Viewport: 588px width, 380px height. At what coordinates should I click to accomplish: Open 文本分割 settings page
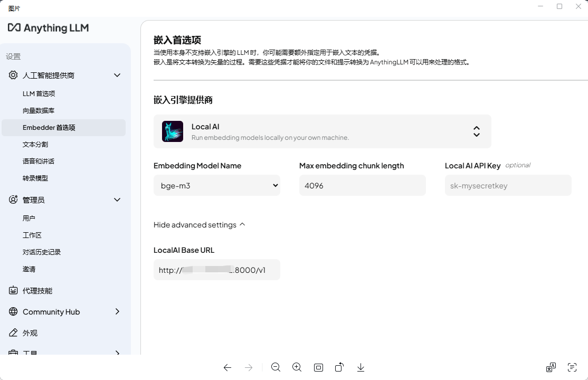coord(35,144)
